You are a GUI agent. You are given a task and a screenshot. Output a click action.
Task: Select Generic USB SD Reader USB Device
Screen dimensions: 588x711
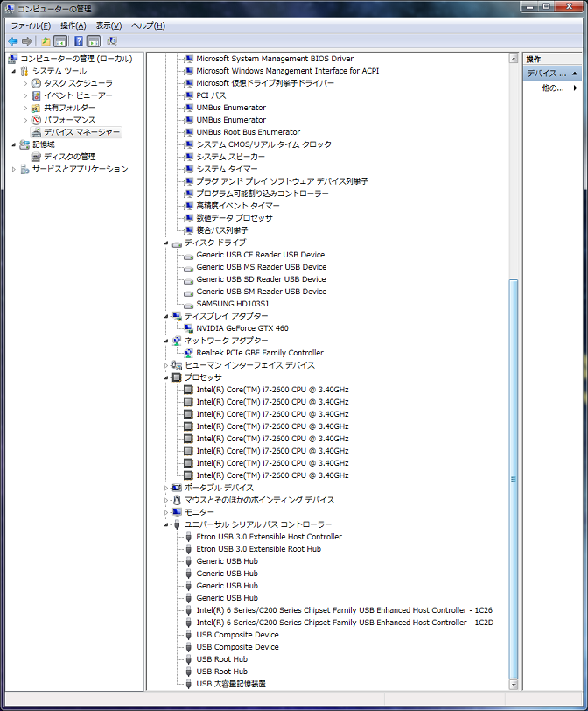261,279
